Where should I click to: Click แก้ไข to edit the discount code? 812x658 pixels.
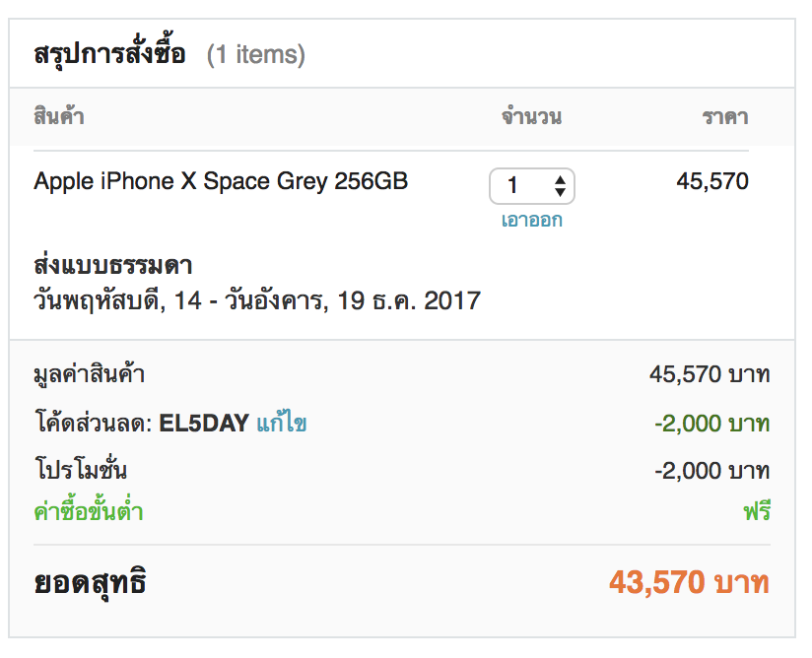(281, 424)
